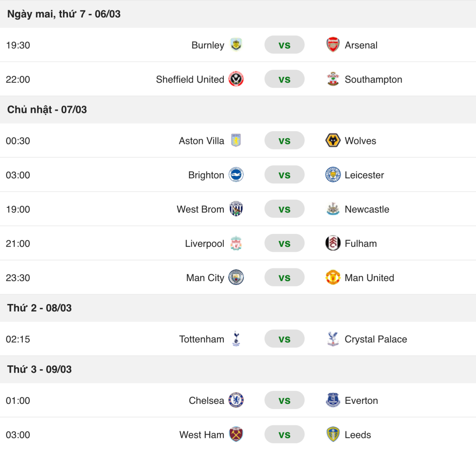Open the Chelsea team name link
This screenshot has height=451, width=476.
point(205,400)
